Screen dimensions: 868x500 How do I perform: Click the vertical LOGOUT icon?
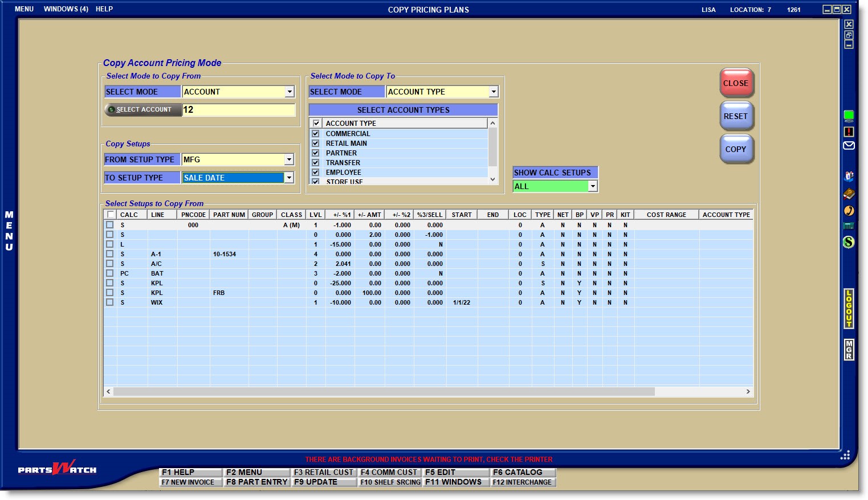point(849,309)
